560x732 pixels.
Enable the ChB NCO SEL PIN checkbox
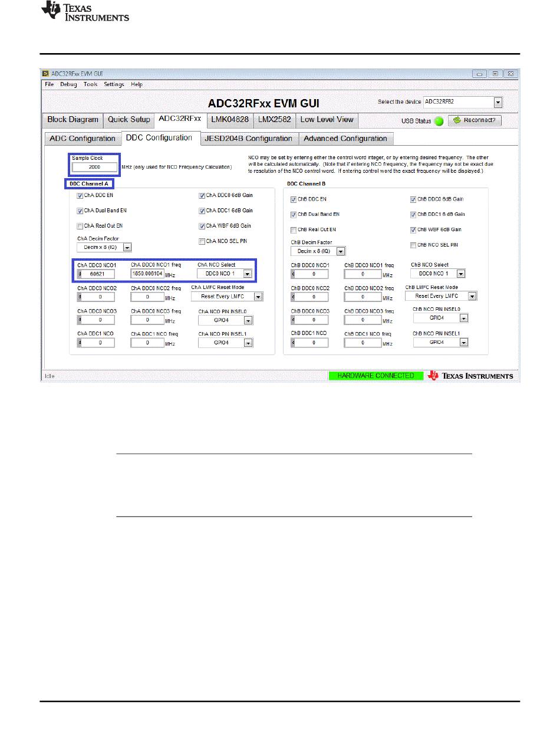[x=413, y=245]
